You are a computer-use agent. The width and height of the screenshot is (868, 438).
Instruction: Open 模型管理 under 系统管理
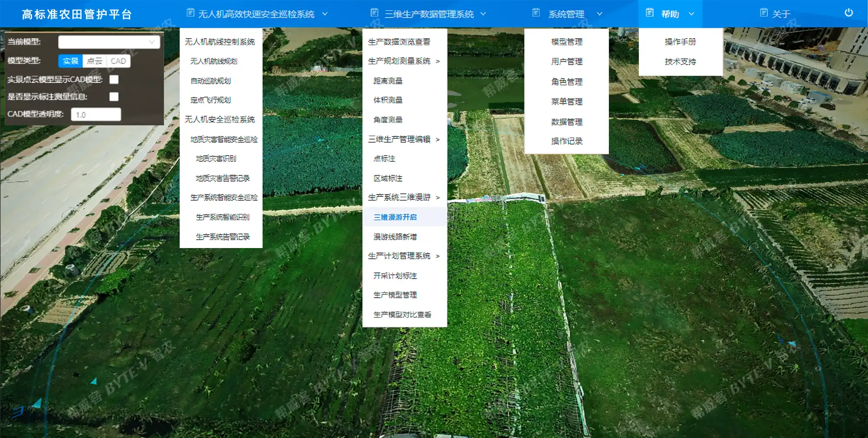(567, 42)
